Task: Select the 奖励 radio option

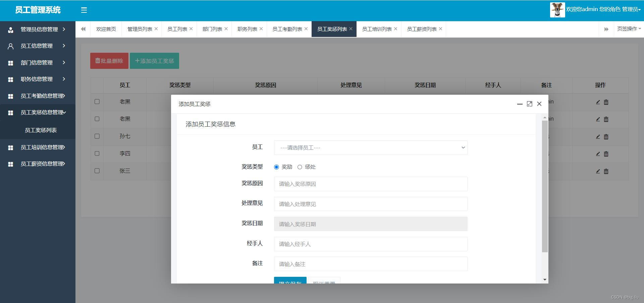Action: click(x=276, y=167)
